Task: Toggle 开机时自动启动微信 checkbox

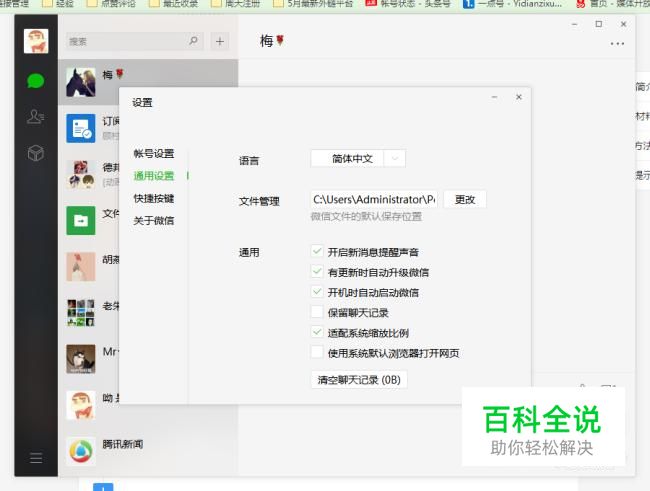Action: [317, 292]
